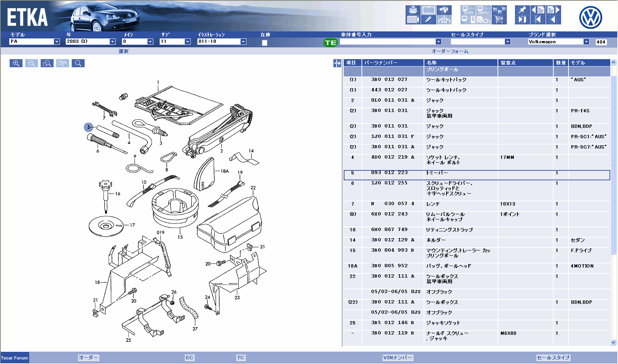Viewport: 618px width, 364px height.
Task: Click the オーダー button in bottom bar
Action: [x=88, y=358]
